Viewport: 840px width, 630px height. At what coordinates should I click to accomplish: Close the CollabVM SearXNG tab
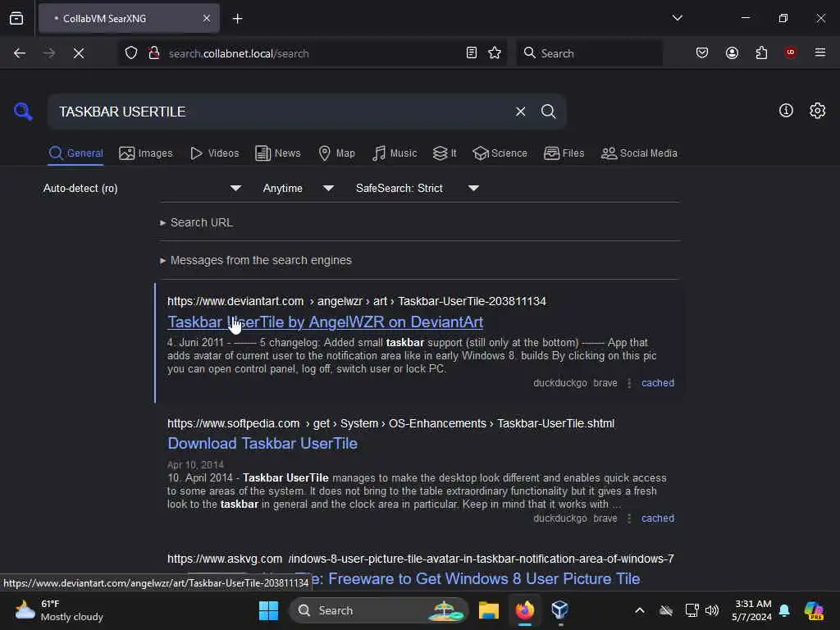click(207, 18)
